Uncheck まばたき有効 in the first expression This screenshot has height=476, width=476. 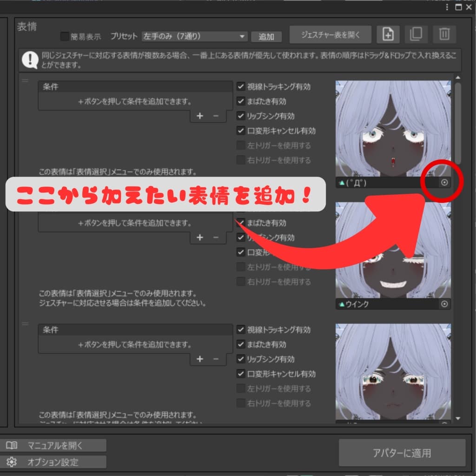tap(241, 101)
